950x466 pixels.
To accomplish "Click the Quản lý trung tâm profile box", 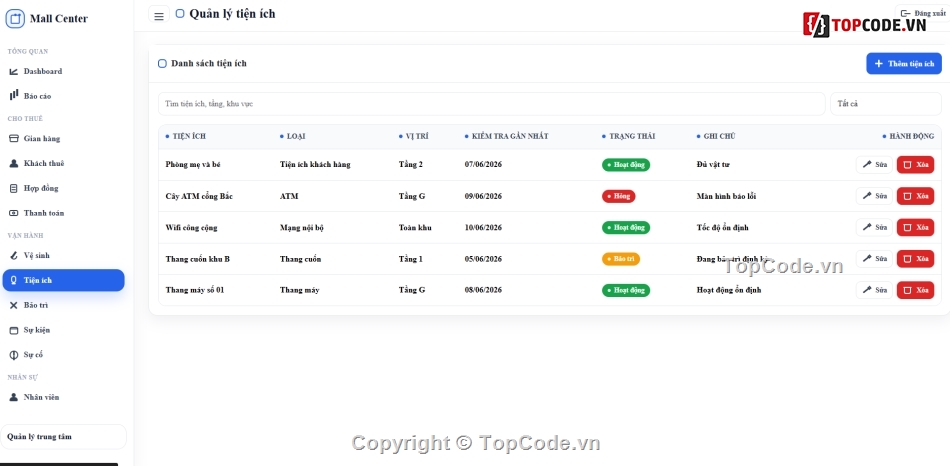I will click(64, 437).
